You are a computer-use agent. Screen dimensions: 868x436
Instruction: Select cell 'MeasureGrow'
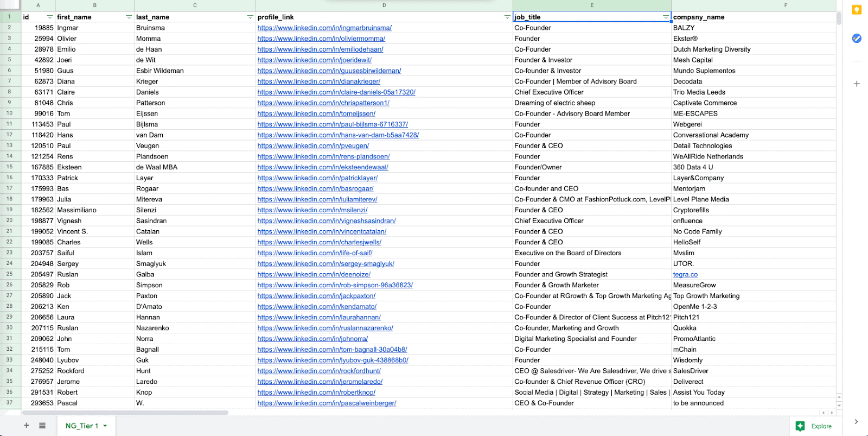(x=754, y=285)
